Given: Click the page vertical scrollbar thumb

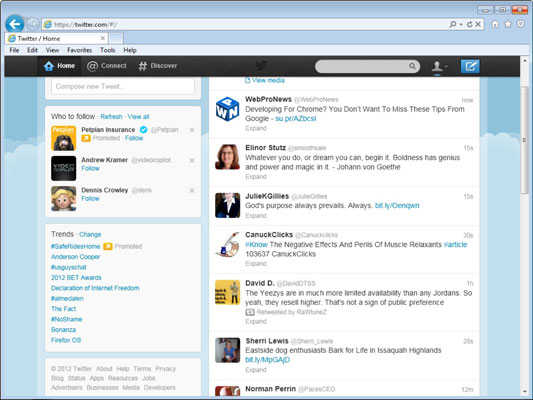Looking at the screenshot, I should point(525,140).
